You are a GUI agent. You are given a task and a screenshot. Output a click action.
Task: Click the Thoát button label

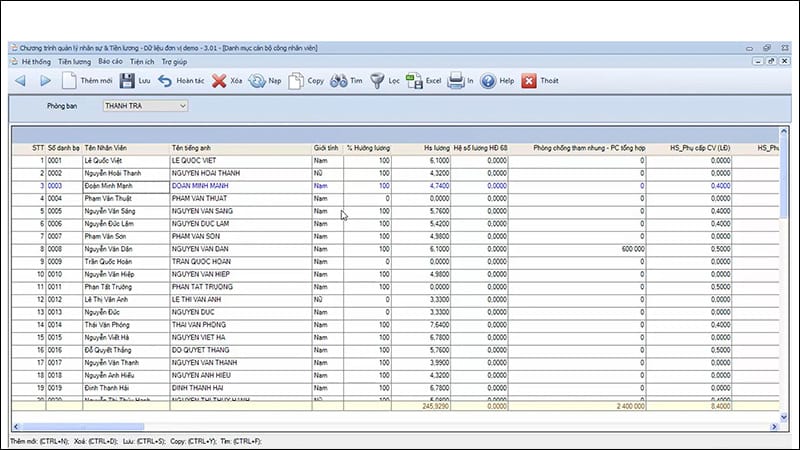pyautogui.click(x=549, y=81)
